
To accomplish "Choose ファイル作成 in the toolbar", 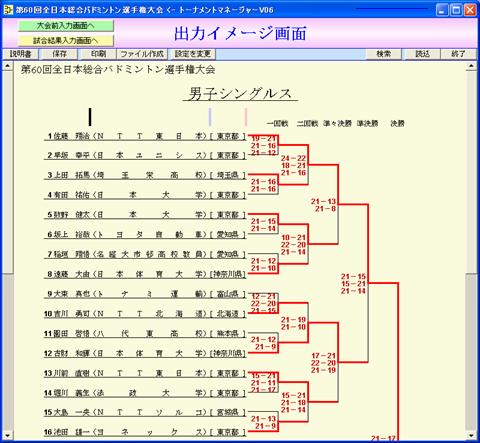I will [142, 54].
